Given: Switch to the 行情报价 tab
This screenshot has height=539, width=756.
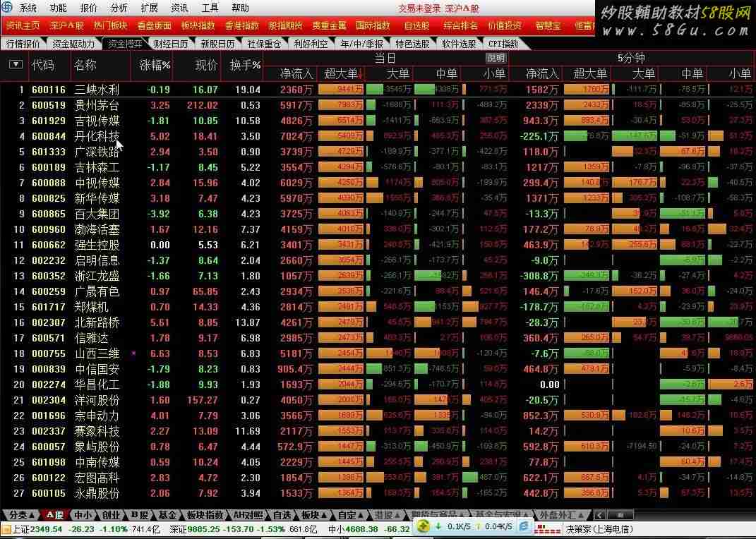Looking at the screenshot, I should (x=23, y=44).
